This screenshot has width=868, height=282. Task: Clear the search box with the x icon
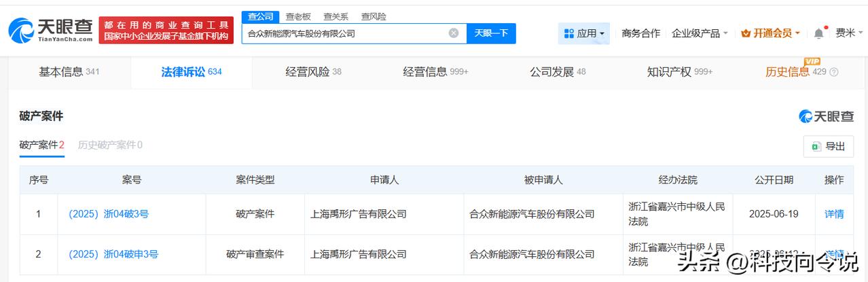pos(454,33)
